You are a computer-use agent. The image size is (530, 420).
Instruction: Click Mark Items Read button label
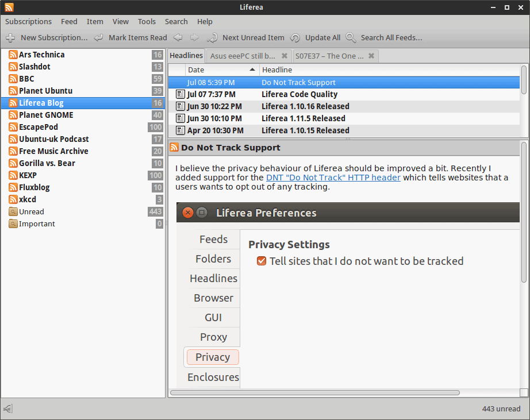(138, 38)
